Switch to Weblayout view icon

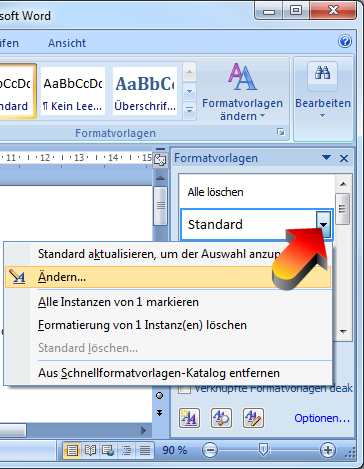coord(108,451)
